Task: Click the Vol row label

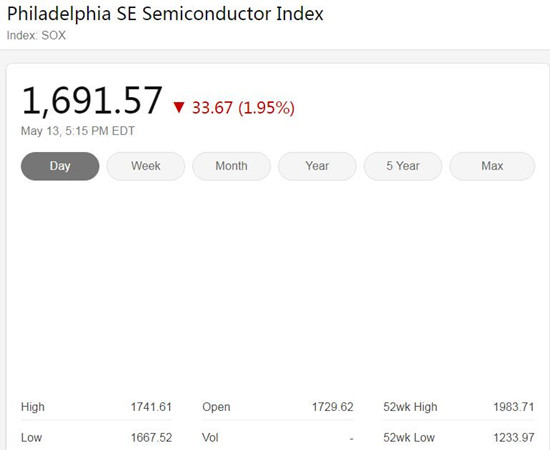Action: [x=210, y=437]
